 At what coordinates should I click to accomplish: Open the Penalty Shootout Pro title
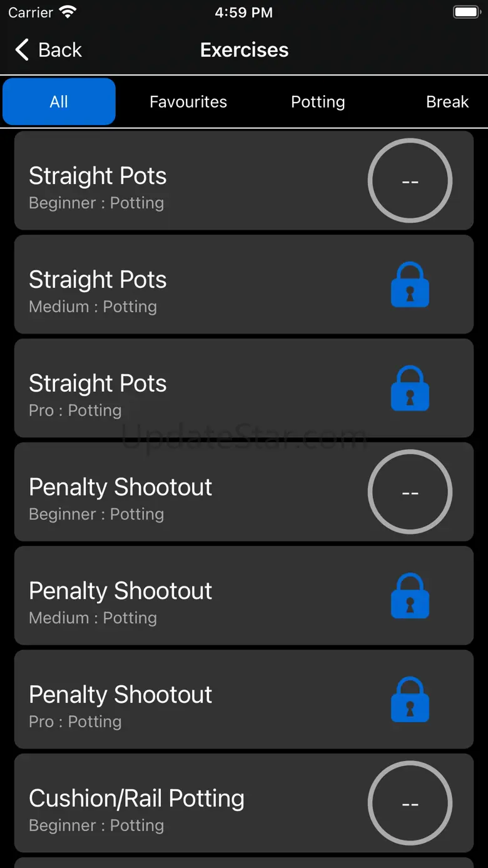121,695
